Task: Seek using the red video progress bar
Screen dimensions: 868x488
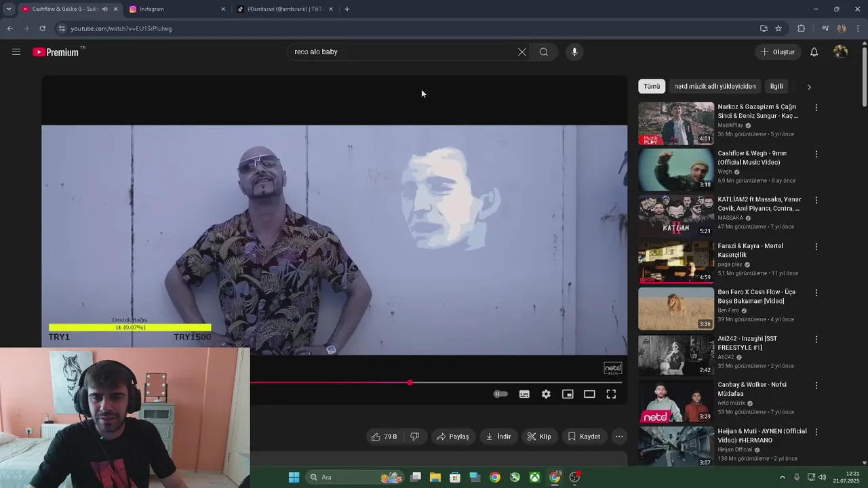Action: pos(330,383)
